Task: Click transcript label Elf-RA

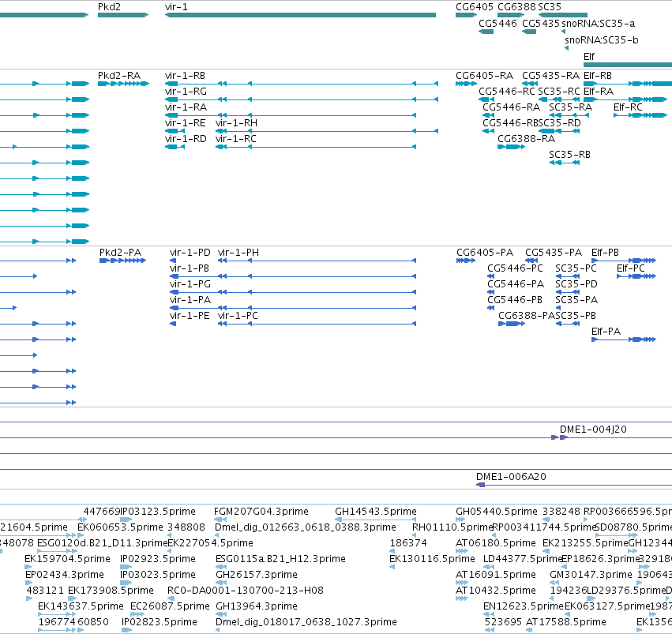Action: pos(599,92)
